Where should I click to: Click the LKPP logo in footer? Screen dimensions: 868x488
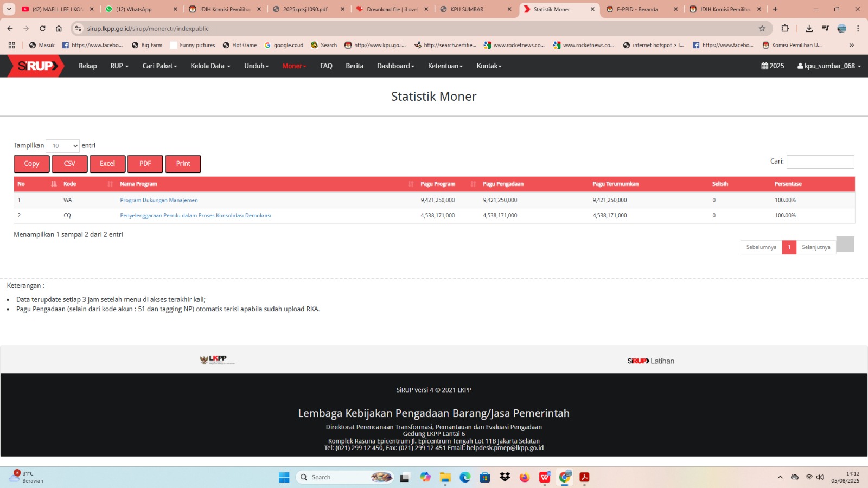pos(217,360)
